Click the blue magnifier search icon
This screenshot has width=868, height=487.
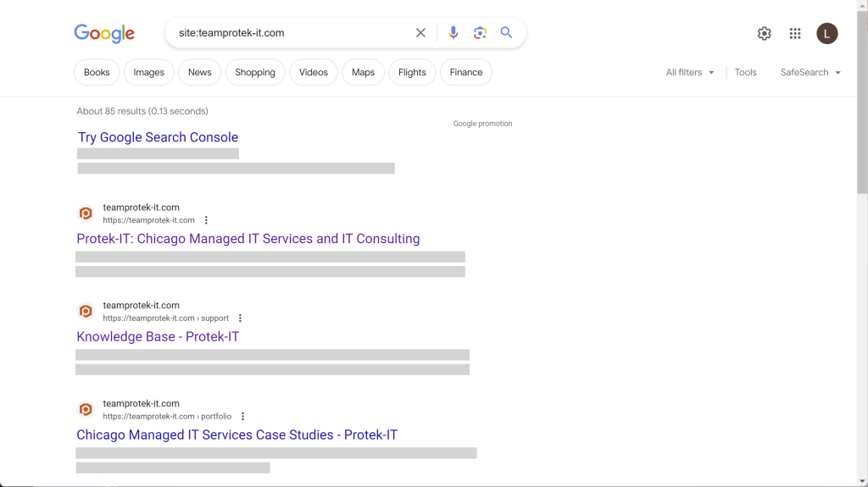(506, 33)
